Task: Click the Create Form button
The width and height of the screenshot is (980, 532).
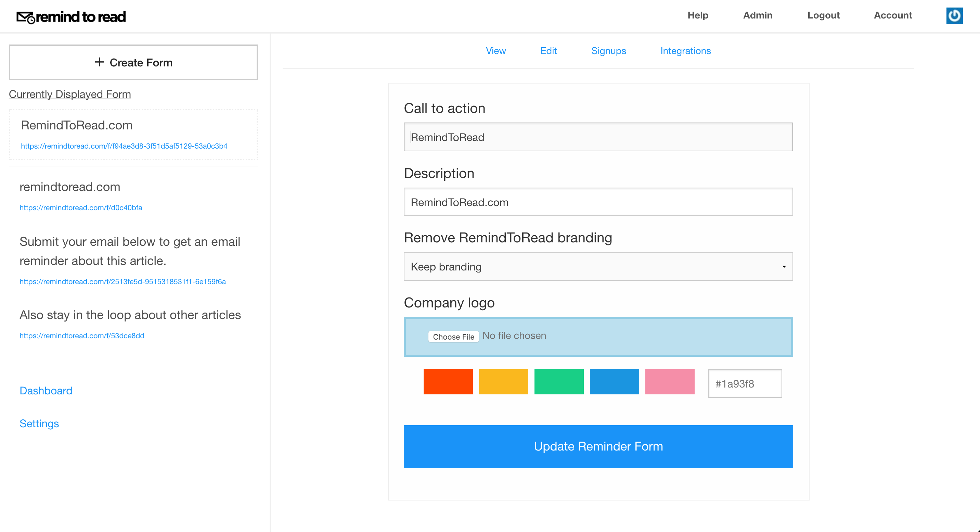Action: [x=133, y=62]
